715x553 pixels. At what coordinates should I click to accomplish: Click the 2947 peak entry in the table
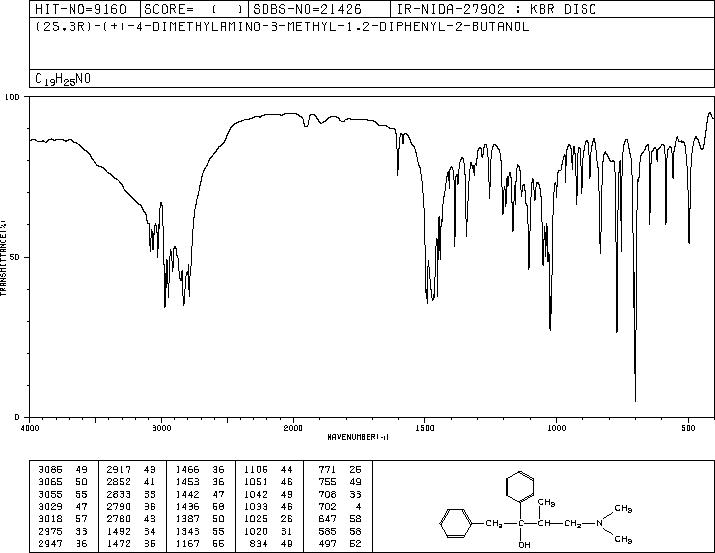click(x=62, y=543)
